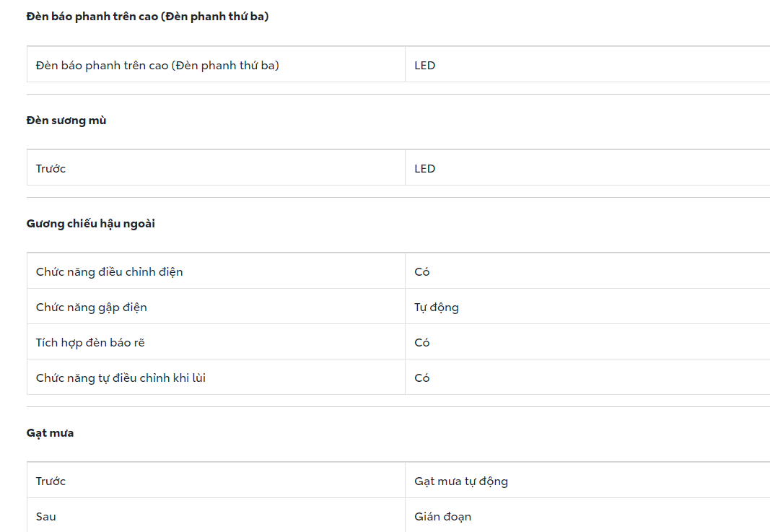Select the "Chức năng điều chỉnh điện" row label

coord(110,272)
